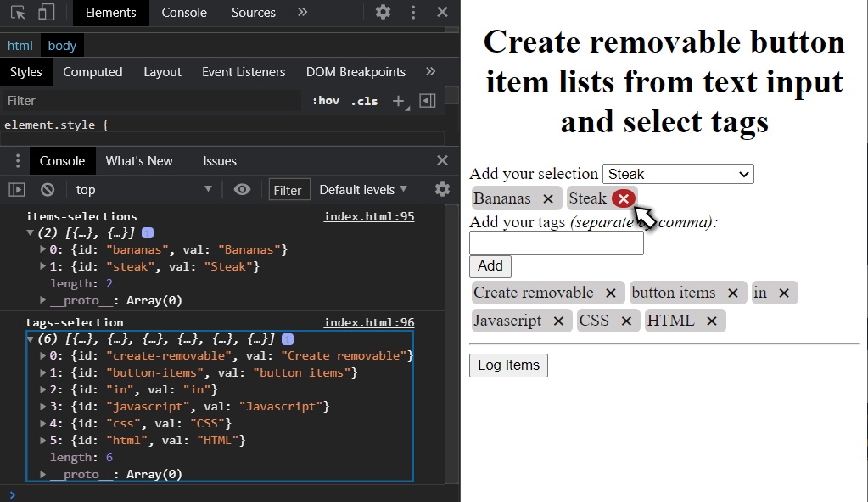The image size is (868, 502).
Task: Open the Styles pane tab
Action: 26,72
